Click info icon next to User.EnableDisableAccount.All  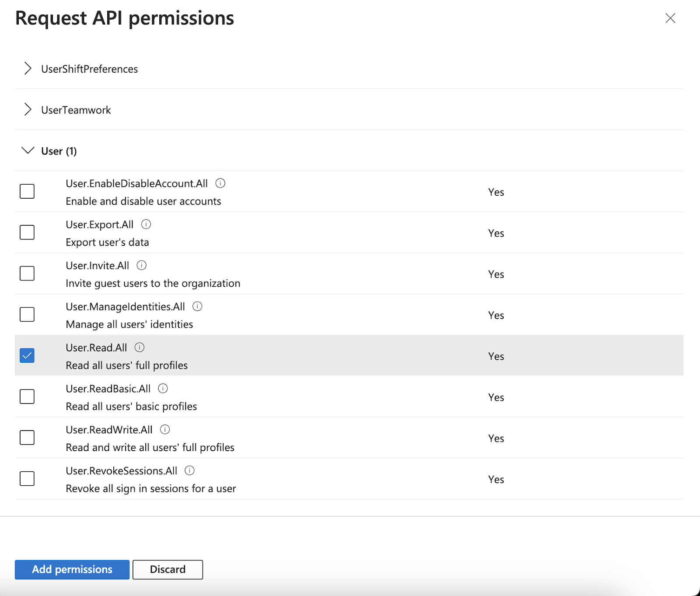[220, 183]
